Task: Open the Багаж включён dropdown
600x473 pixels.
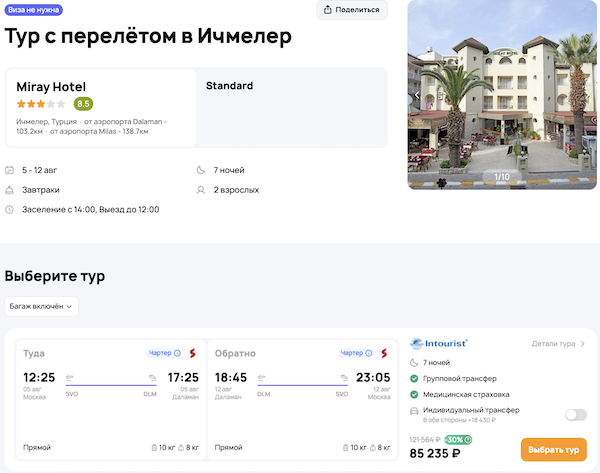Action: (41, 306)
